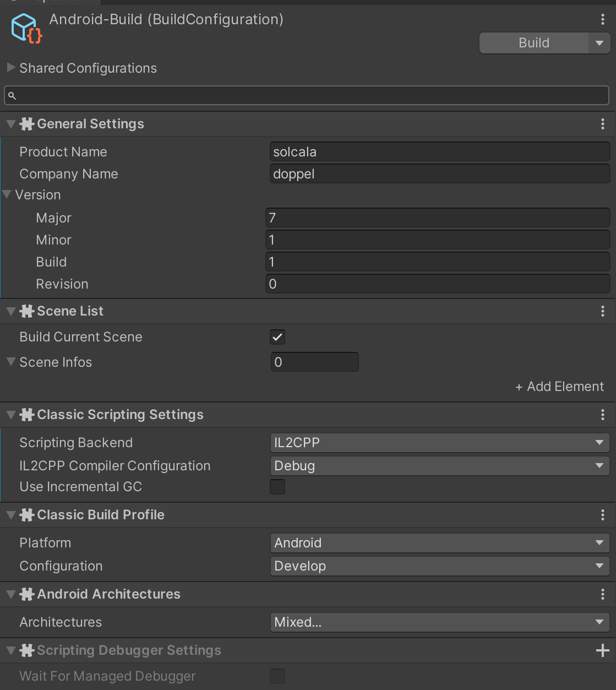The height and width of the screenshot is (690, 616).
Task: Open the Build button dropdown arrow
Action: (x=599, y=43)
